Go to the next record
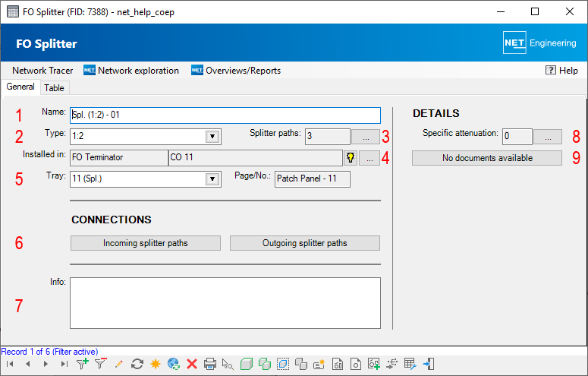This screenshot has height=376, width=588. [46, 364]
